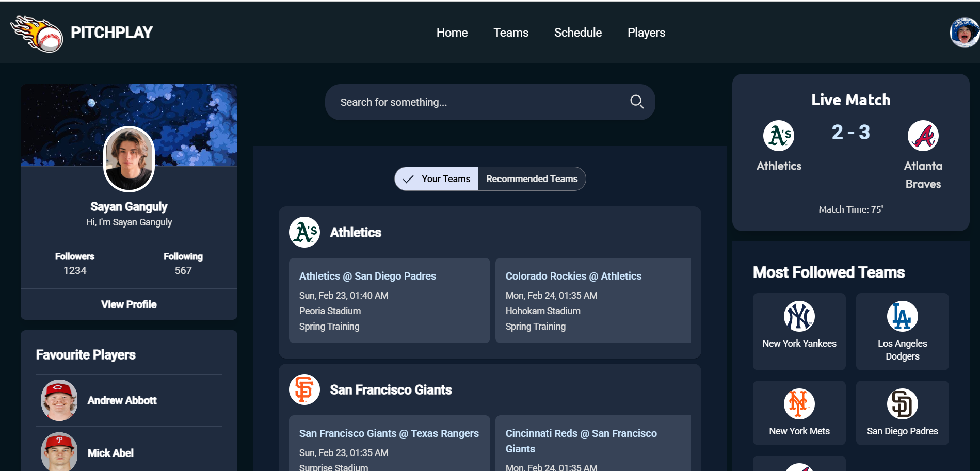Select the New York Yankees team logo

(799, 316)
